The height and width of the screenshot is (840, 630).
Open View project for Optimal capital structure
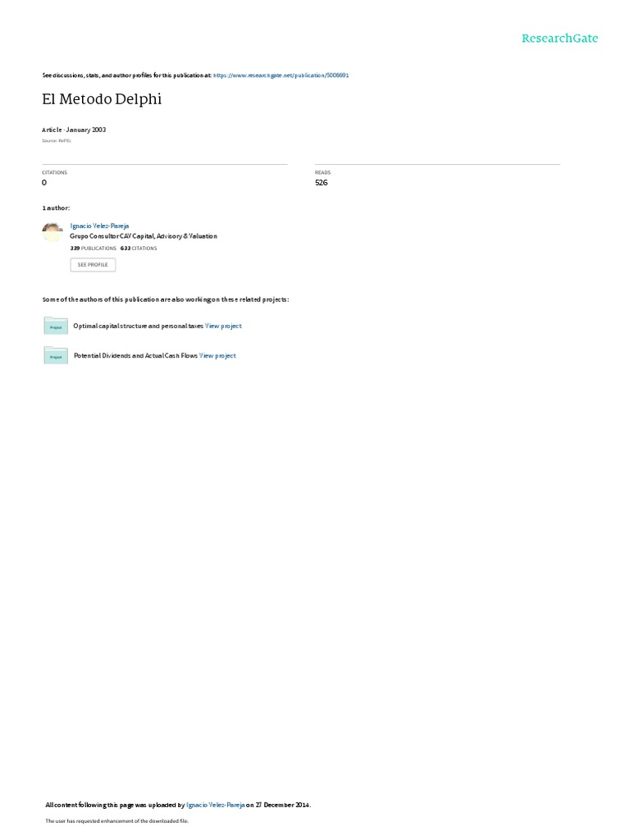pos(223,326)
